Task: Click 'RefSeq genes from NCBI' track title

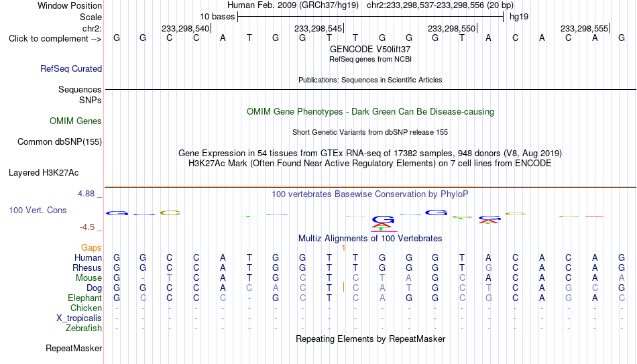Action: pyautogui.click(x=370, y=59)
